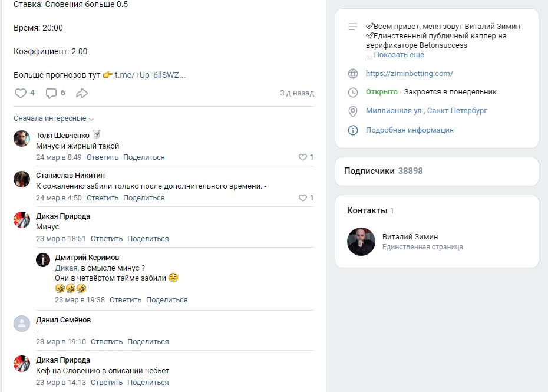
Task: Click the globe website icon
Action: point(353,74)
